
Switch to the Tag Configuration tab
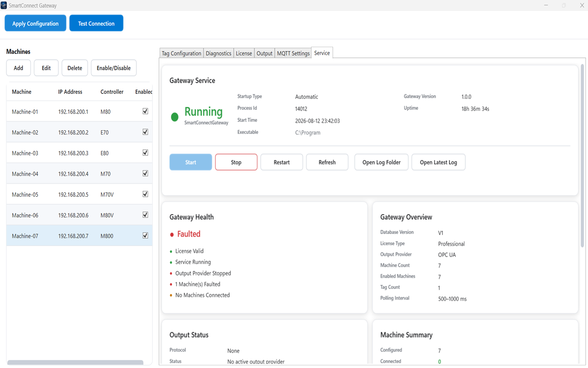pos(181,53)
